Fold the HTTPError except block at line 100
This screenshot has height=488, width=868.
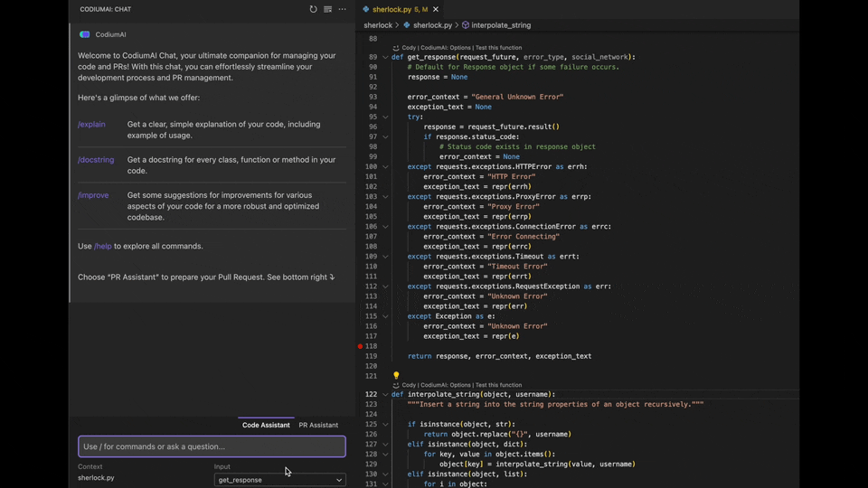coord(385,166)
